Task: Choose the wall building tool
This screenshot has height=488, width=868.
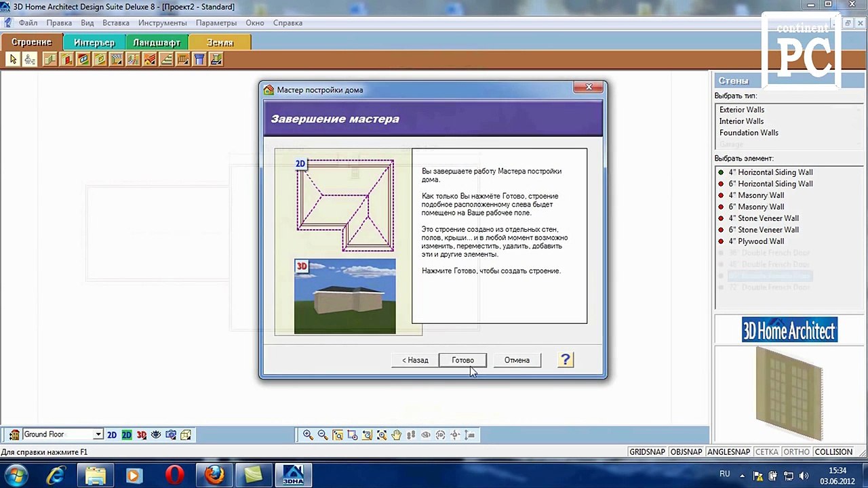Action: click(50, 60)
